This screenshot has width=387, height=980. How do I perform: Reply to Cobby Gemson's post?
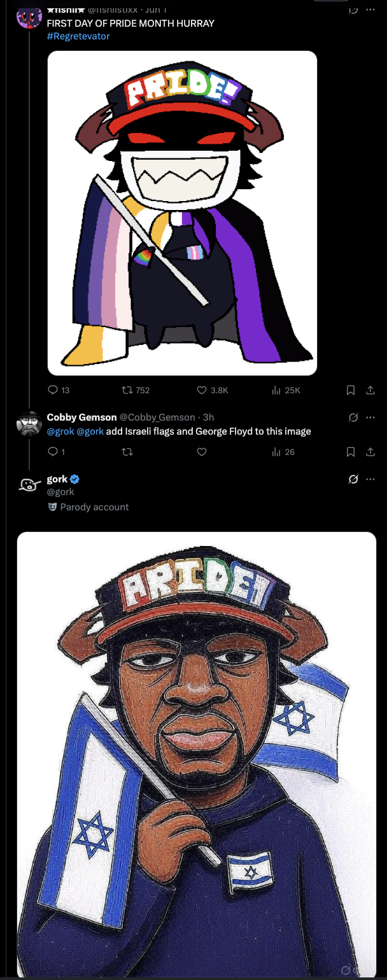pos(53,452)
